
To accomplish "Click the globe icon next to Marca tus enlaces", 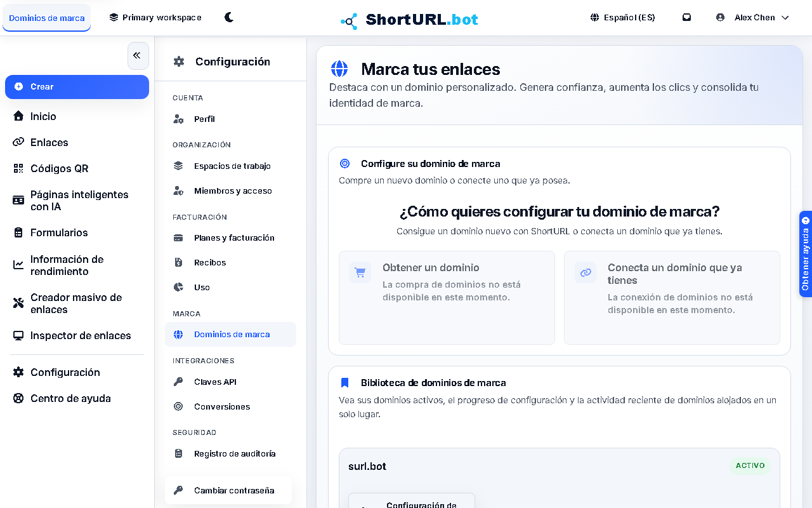I will coord(339,69).
